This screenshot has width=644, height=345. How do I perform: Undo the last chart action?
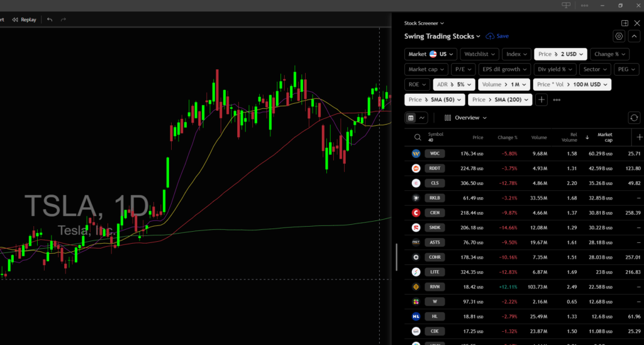50,20
